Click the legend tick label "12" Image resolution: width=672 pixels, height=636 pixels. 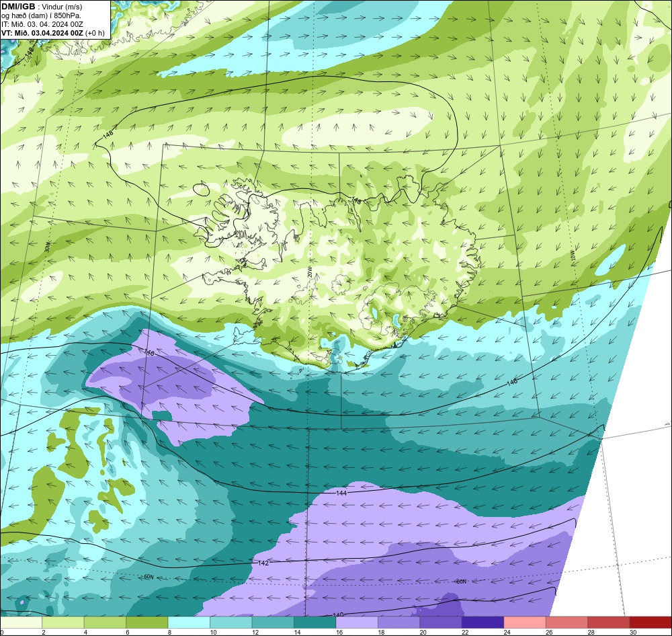click(255, 632)
